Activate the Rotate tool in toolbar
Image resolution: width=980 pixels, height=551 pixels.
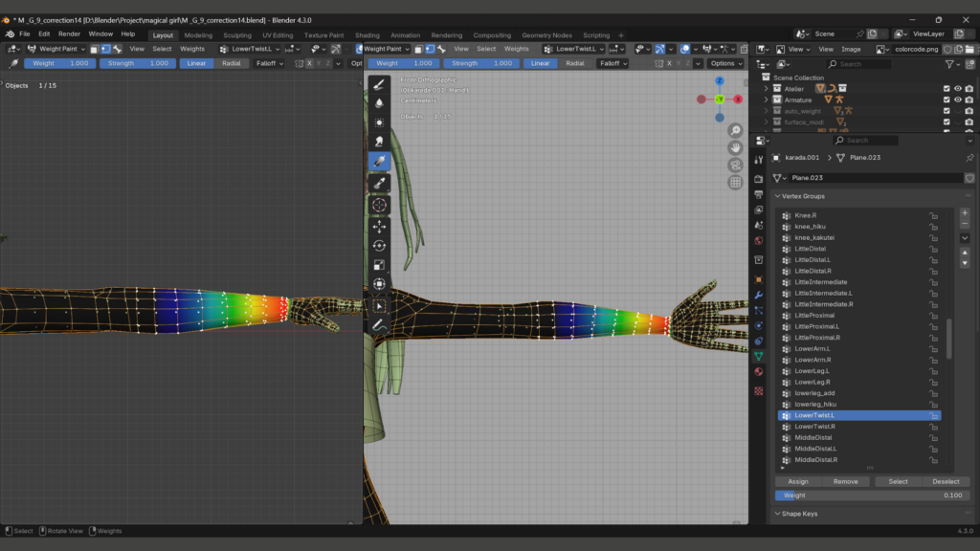coord(379,246)
